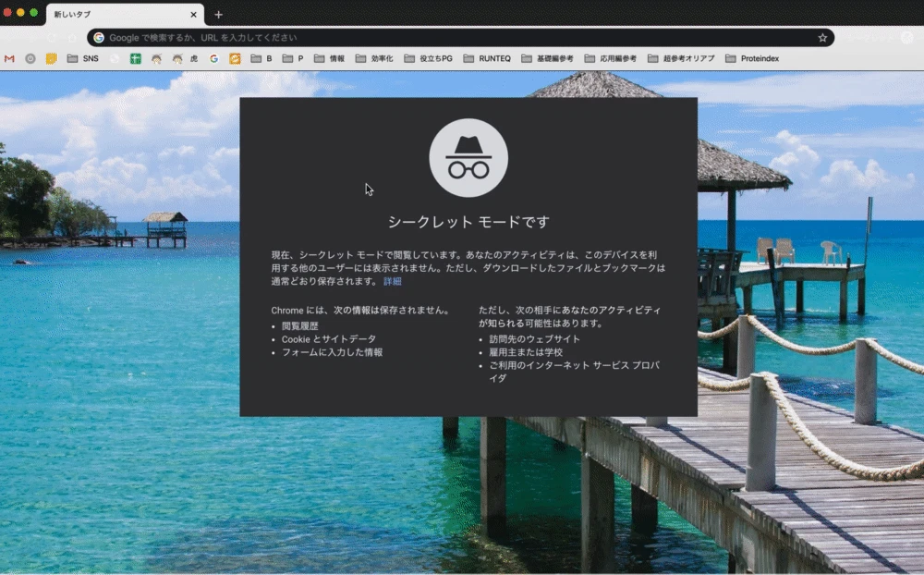Image resolution: width=924 pixels, height=575 pixels.
Task: Click the 詳細 link in incognito message
Action: 393,281
